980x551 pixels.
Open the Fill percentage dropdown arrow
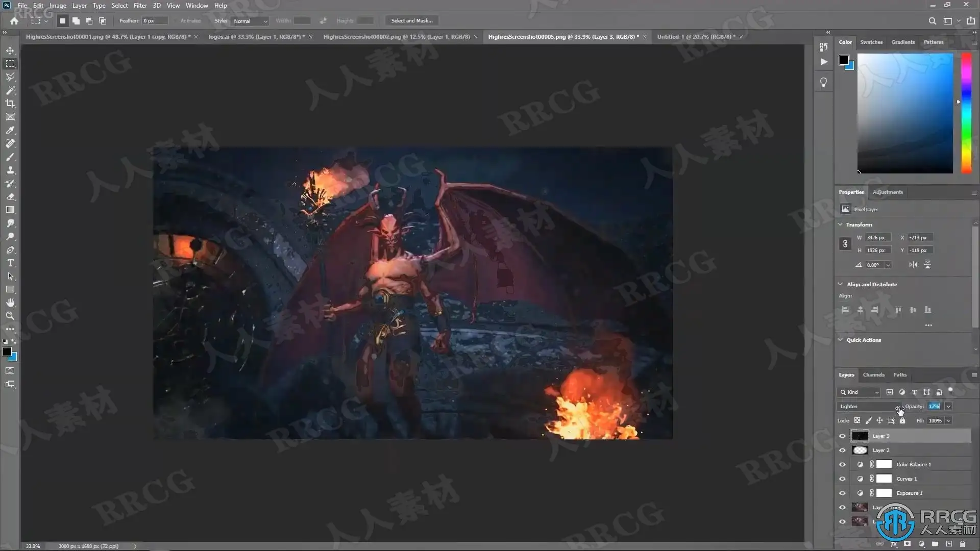point(948,421)
